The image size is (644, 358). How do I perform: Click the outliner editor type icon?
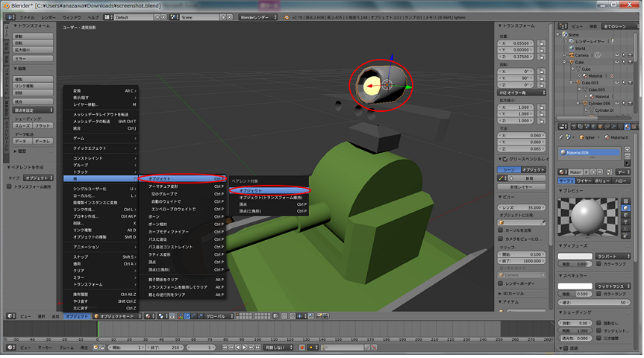[x=563, y=25]
